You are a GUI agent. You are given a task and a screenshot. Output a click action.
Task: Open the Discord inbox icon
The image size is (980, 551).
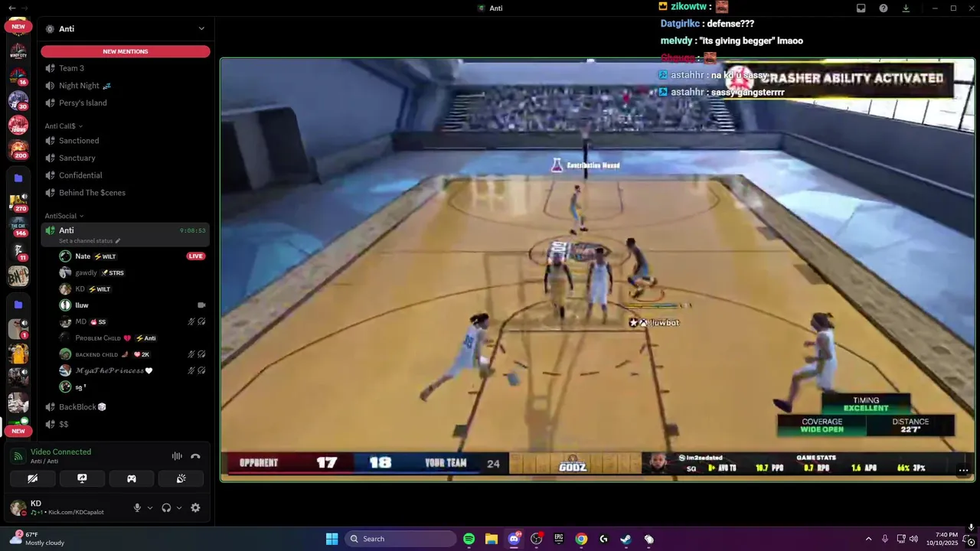point(861,8)
